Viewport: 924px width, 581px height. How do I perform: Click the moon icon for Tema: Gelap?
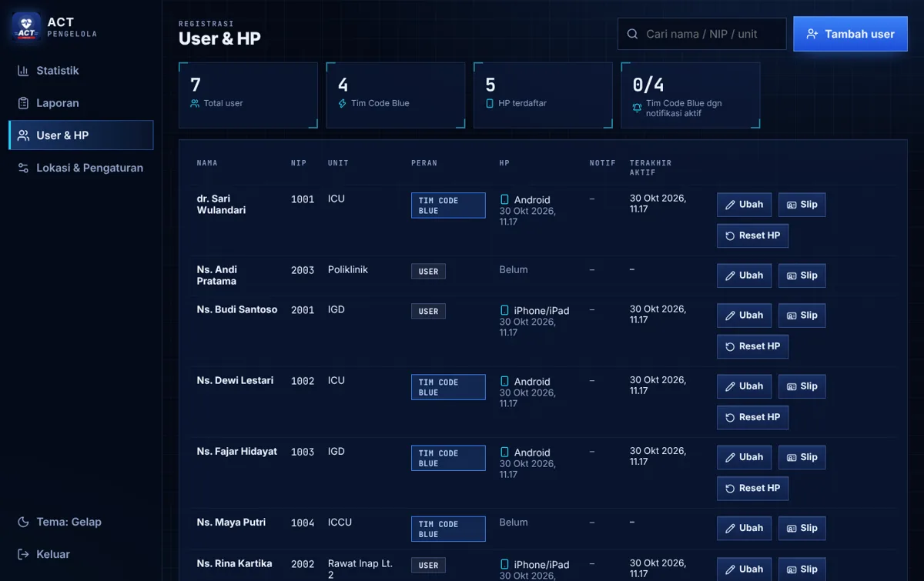tap(23, 522)
